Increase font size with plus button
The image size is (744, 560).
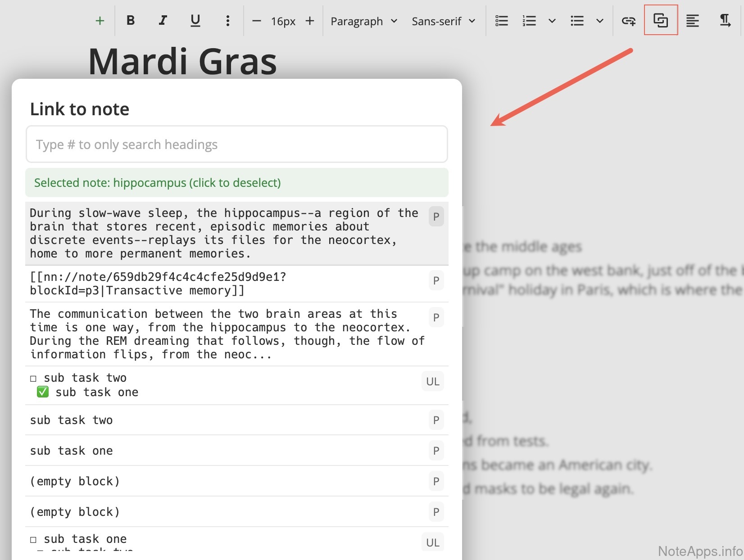310,21
